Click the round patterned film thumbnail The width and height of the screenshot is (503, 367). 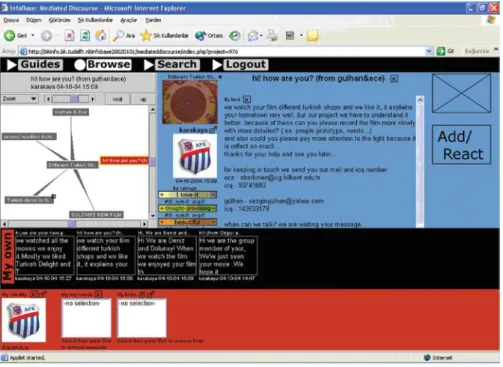coord(190,102)
